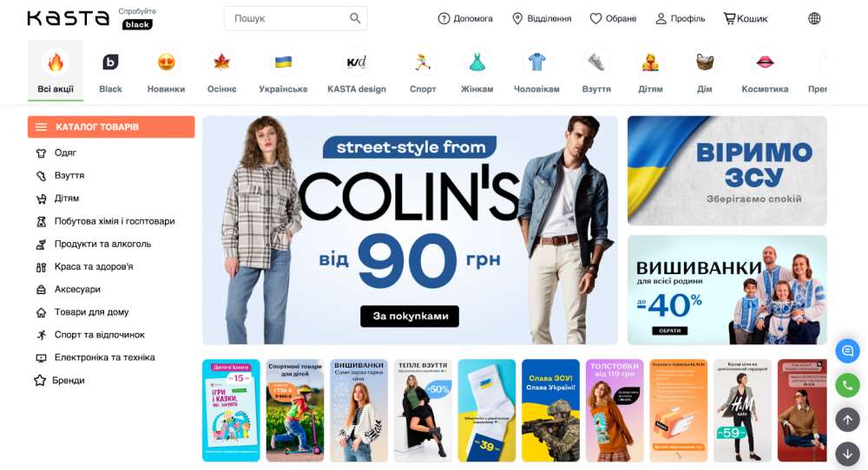
Task: Expand the КАТАЛОГ ТОВАРІВ hamburger menu
Action: click(111, 127)
